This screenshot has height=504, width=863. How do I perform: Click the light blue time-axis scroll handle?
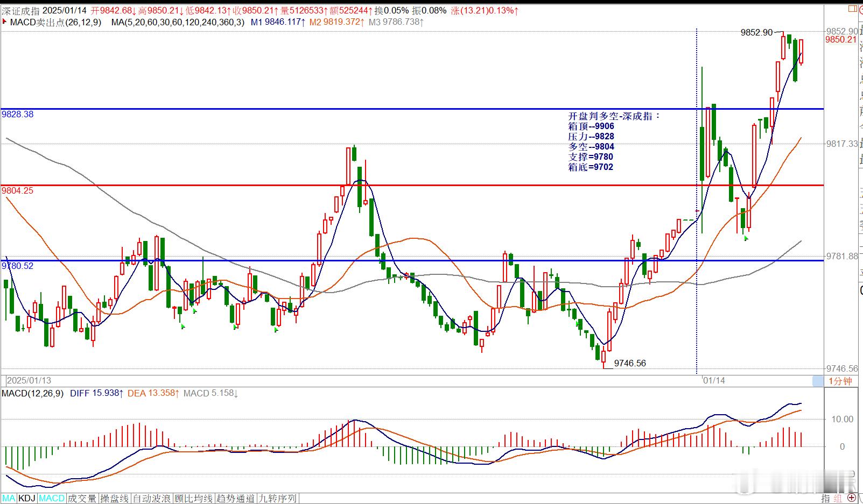point(818,381)
